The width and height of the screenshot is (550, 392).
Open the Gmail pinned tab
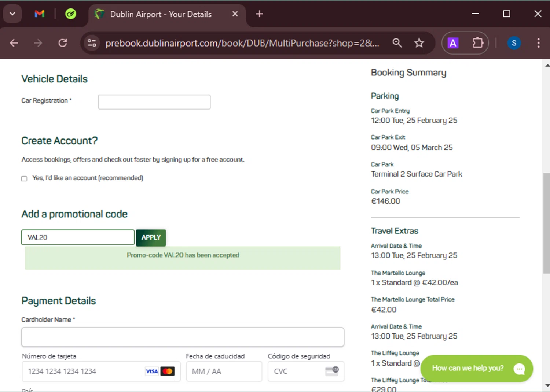coord(40,14)
